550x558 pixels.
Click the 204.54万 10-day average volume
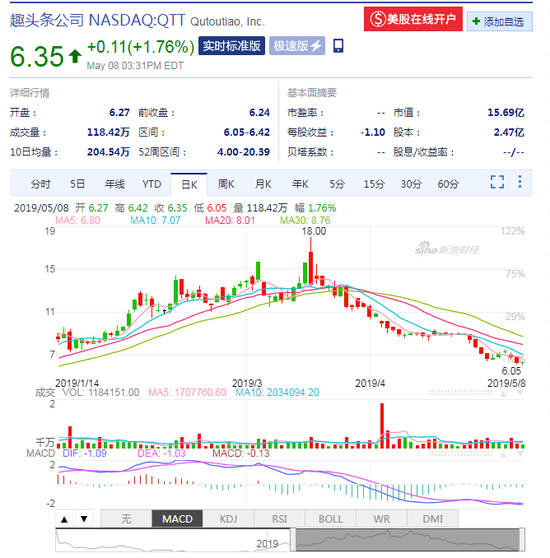(x=109, y=152)
